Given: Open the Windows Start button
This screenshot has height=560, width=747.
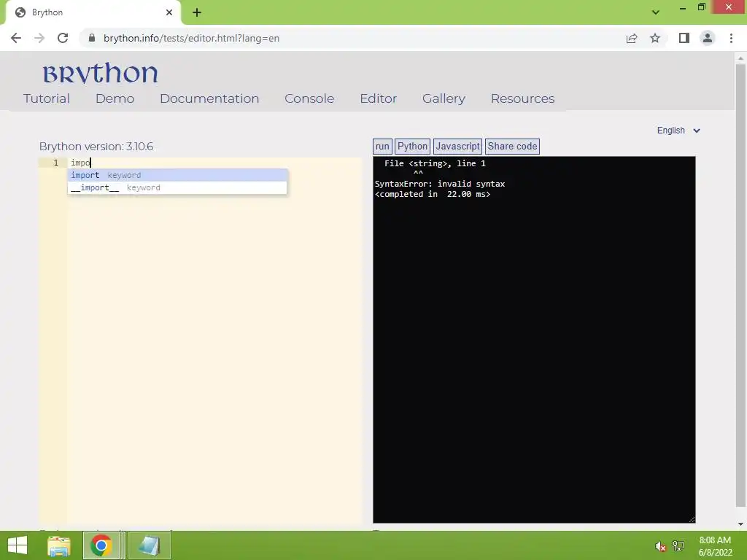Looking at the screenshot, I should coord(18,545).
